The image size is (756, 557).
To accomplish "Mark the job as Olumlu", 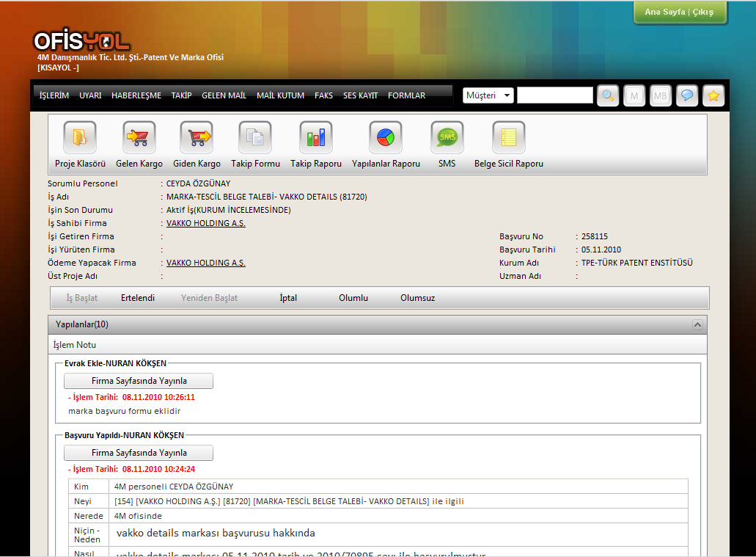I will pyautogui.click(x=353, y=298).
